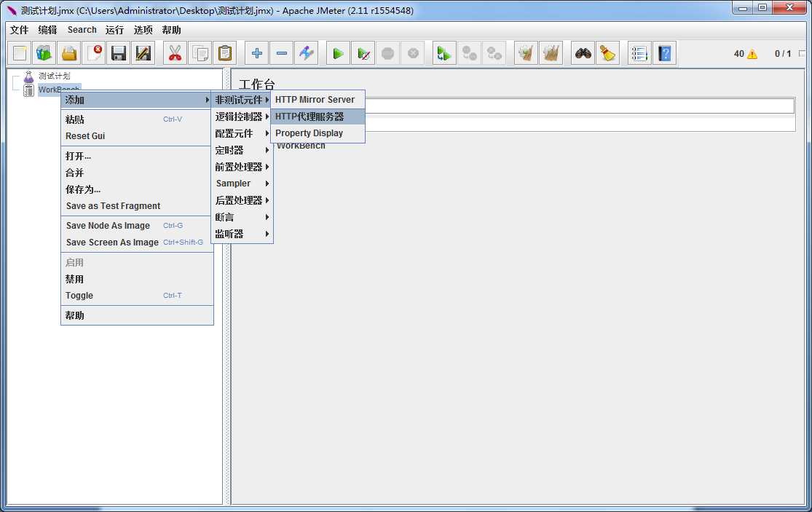Select the WorkBench tree node
The height and width of the screenshot is (512, 812).
coord(59,90)
